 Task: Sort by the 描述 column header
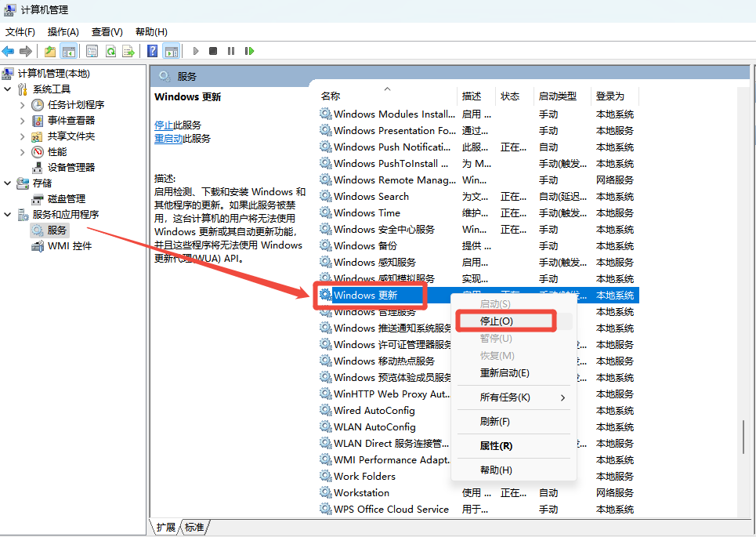click(x=476, y=96)
